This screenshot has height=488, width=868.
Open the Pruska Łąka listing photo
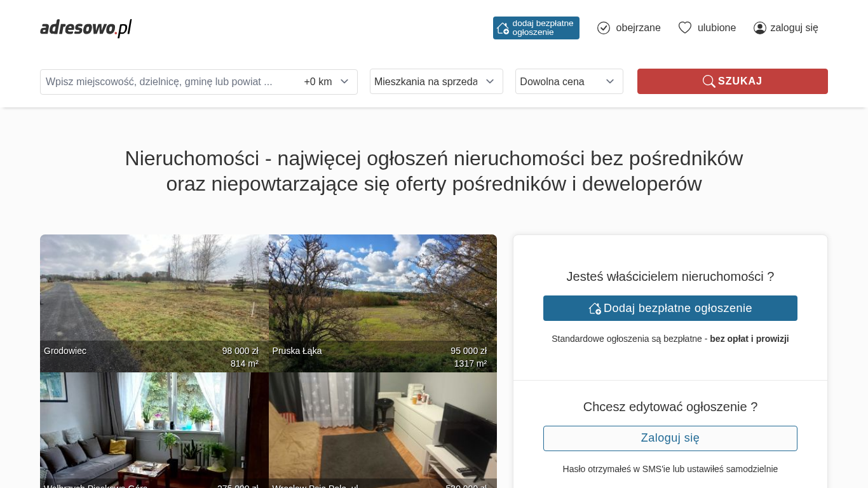click(x=383, y=292)
